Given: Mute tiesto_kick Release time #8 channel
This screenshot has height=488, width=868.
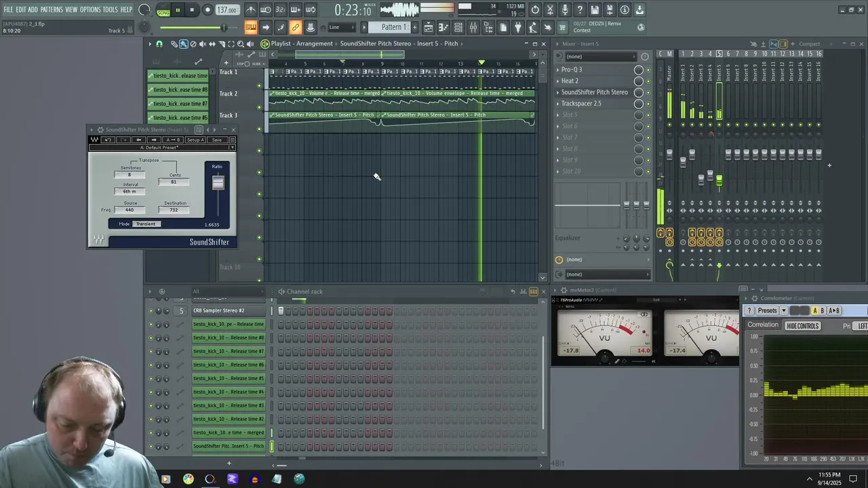Looking at the screenshot, I should [x=151, y=338].
